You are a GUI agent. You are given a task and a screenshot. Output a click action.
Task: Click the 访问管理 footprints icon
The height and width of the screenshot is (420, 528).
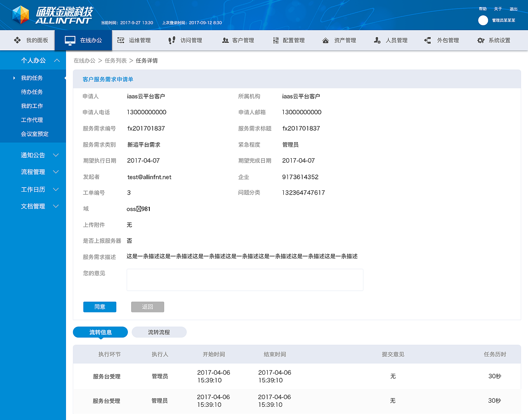point(172,40)
